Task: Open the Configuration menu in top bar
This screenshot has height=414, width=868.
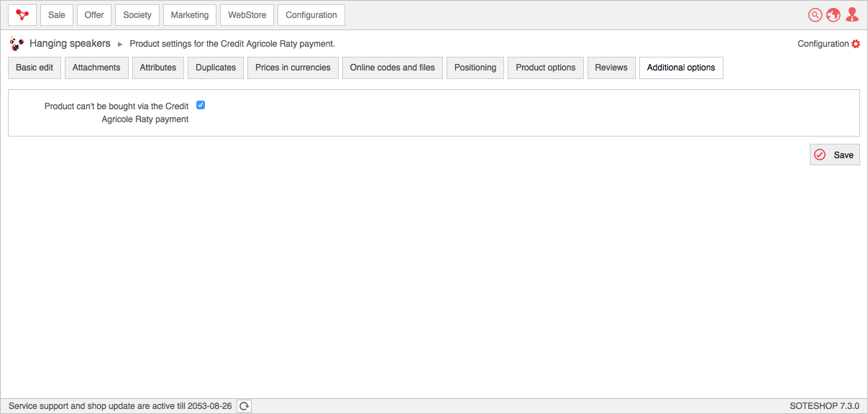Action: (x=311, y=15)
